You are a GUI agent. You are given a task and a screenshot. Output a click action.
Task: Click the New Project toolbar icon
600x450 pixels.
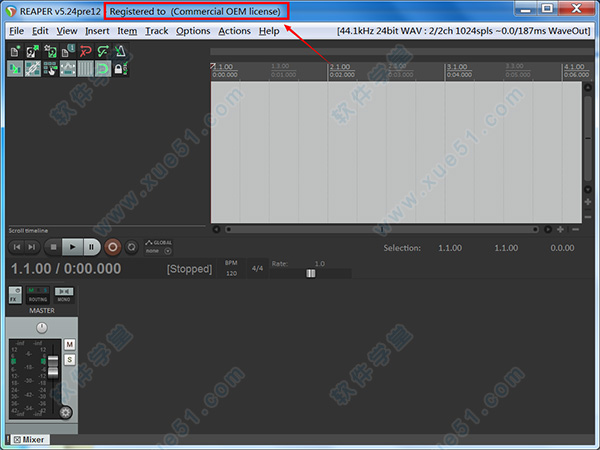15,50
